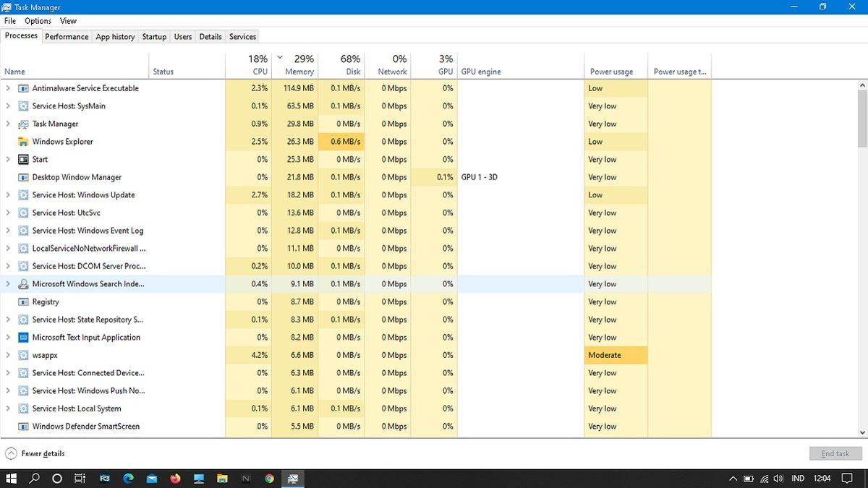Image resolution: width=868 pixels, height=488 pixels.
Task: Click the End task button
Action: point(835,453)
